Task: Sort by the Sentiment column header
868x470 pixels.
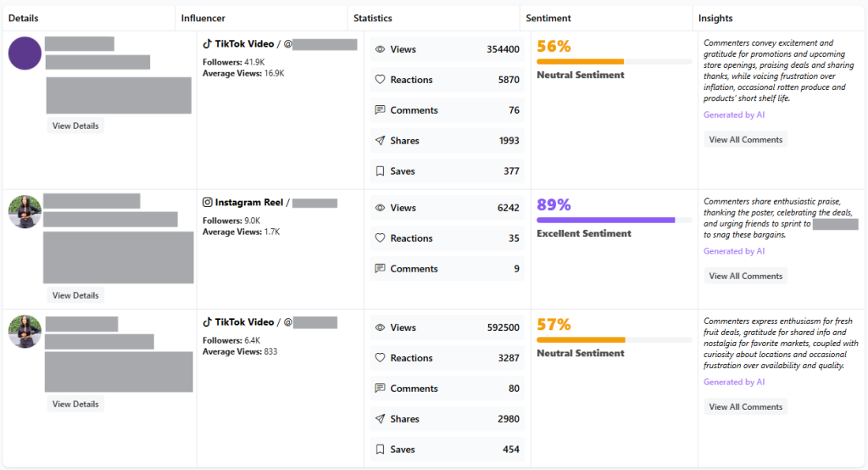Action: (x=548, y=18)
